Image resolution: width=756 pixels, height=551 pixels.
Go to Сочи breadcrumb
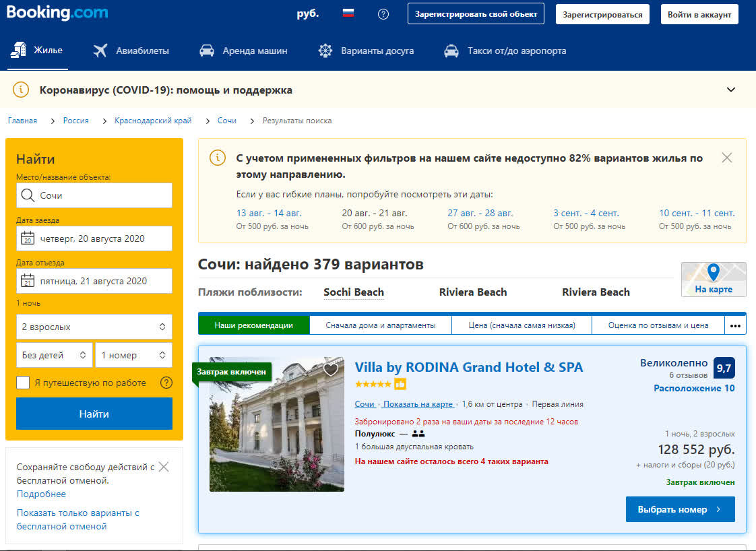pos(226,121)
